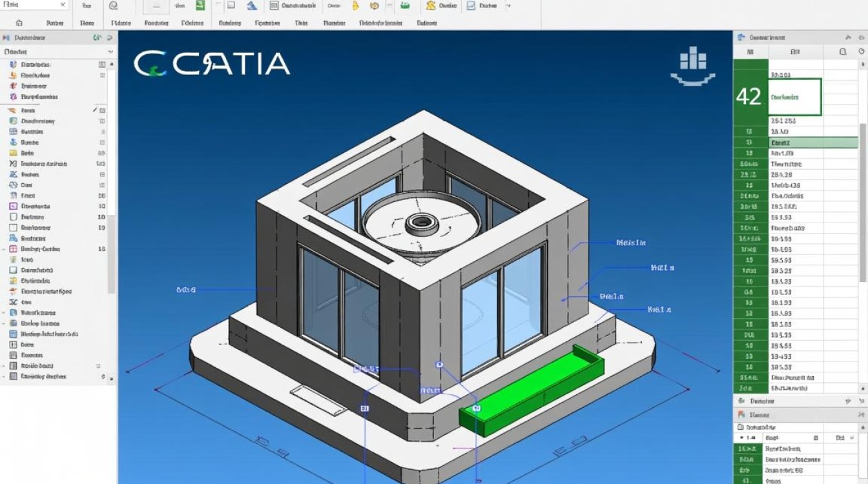Click the yellow person icon in toolbar

[431, 6]
